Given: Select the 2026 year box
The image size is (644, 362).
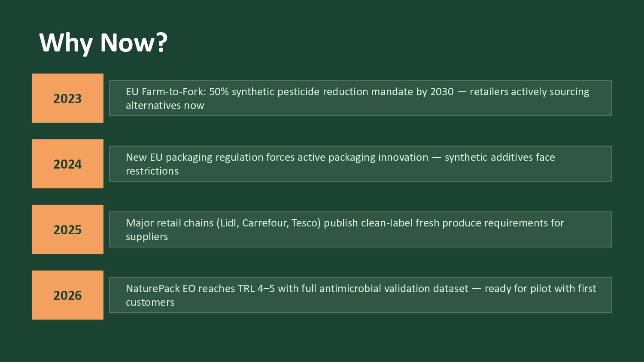Looking at the screenshot, I should coord(67,295).
